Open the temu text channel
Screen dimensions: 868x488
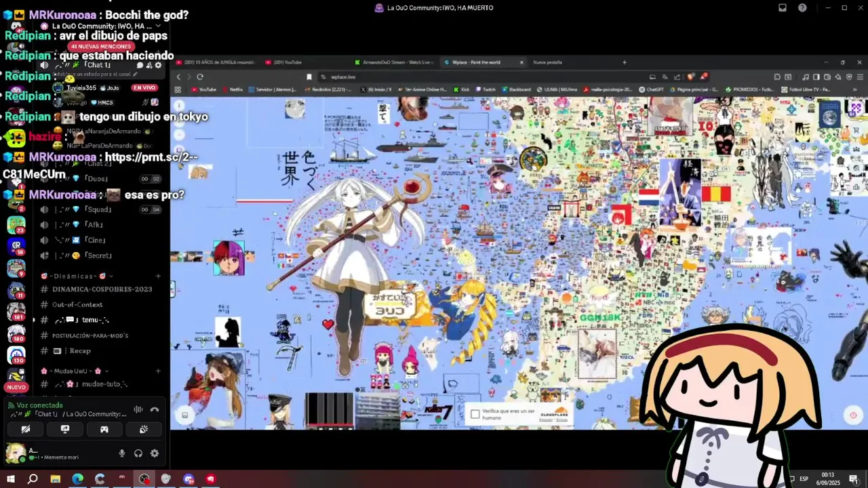100,320
